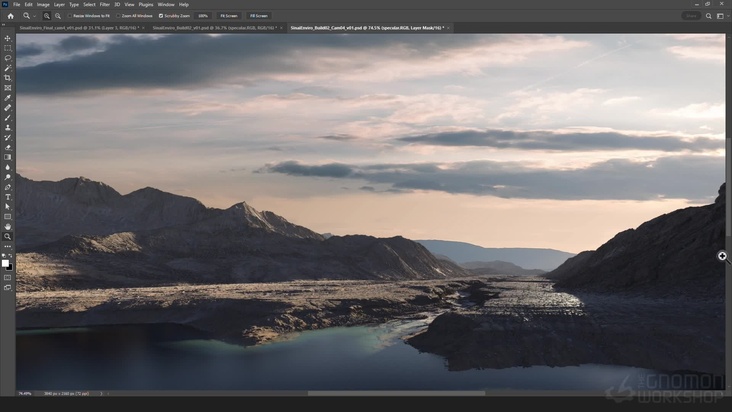Select the Clone Stamp tool
This screenshot has height=412, width=732.
pos(7,127)
